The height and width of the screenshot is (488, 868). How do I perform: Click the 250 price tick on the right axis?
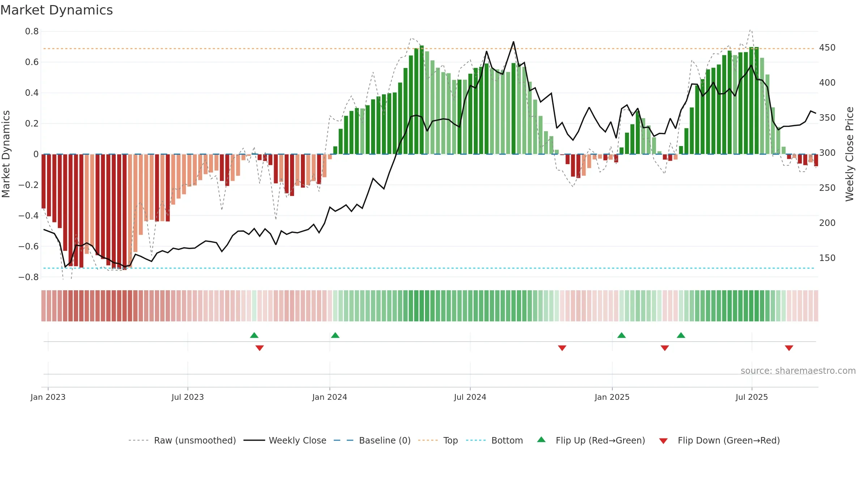point(827,188)
